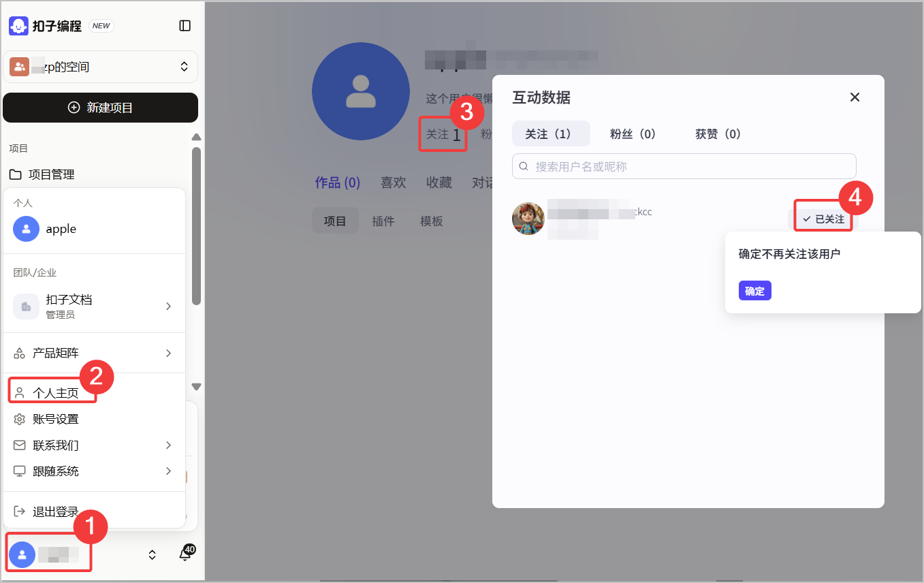
Task: Toggle the account menu up-down chevron
Action: pyautogui.click(x=153, y=554)
